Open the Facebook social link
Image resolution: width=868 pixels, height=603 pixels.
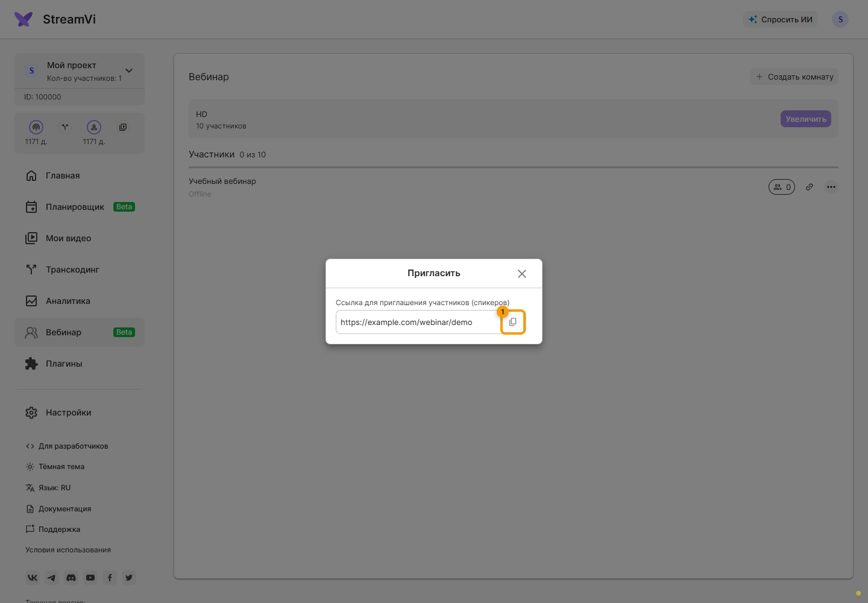110,578
